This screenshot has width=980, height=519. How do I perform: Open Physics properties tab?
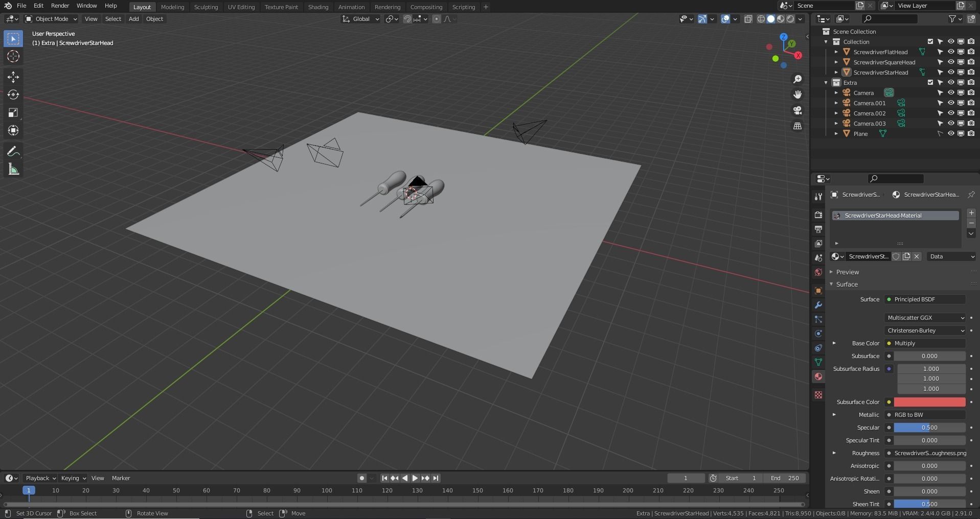point(818,334)
